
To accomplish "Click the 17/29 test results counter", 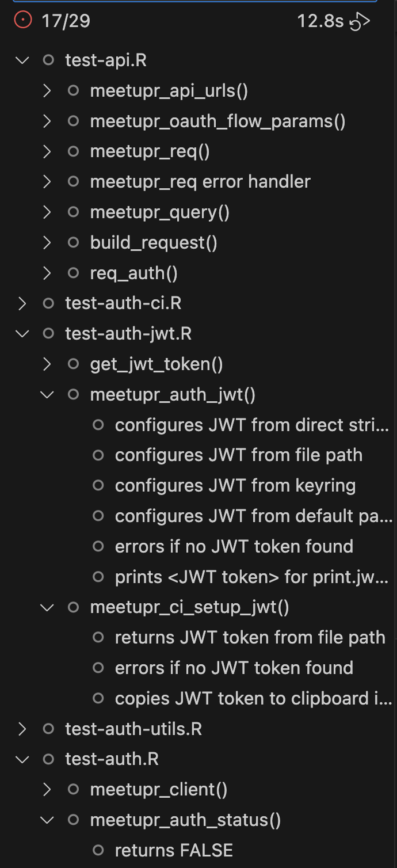I will coord(66,21).
